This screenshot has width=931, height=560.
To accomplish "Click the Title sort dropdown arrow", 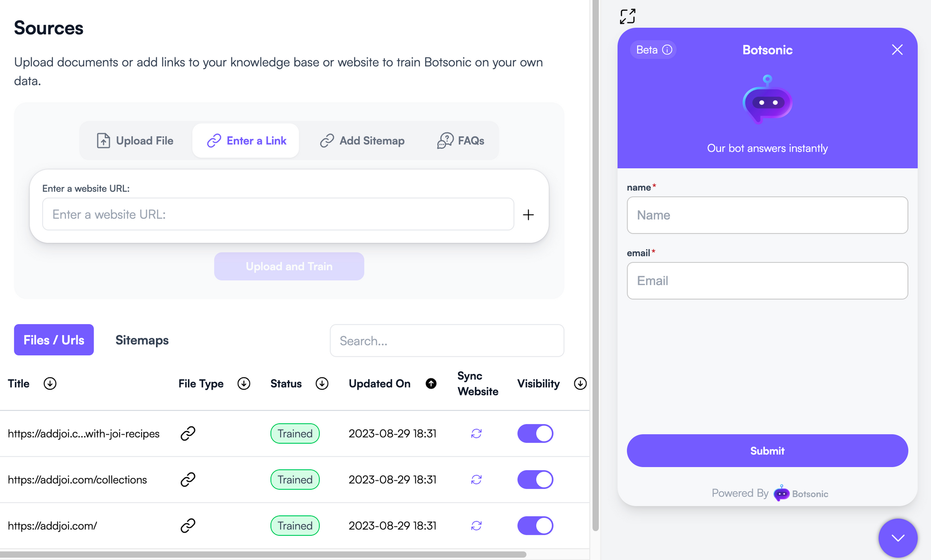I will click(x=50, y=383).
